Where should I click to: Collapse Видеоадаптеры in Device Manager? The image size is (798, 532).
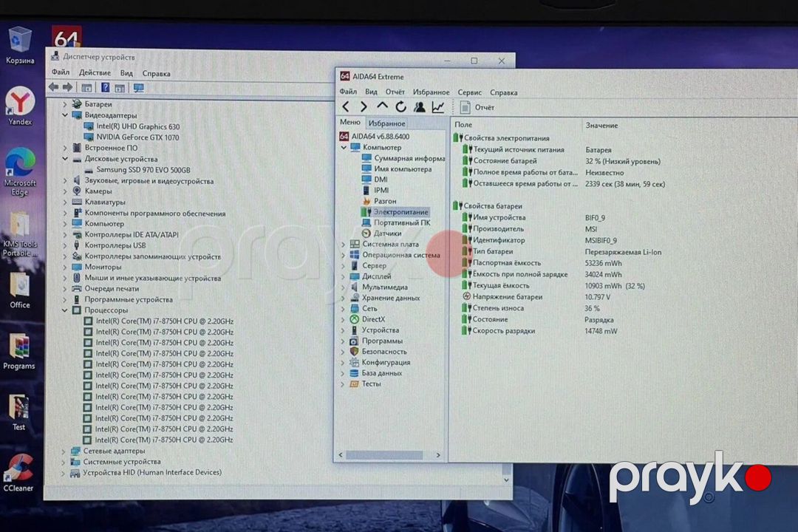[x=64, y=115]
